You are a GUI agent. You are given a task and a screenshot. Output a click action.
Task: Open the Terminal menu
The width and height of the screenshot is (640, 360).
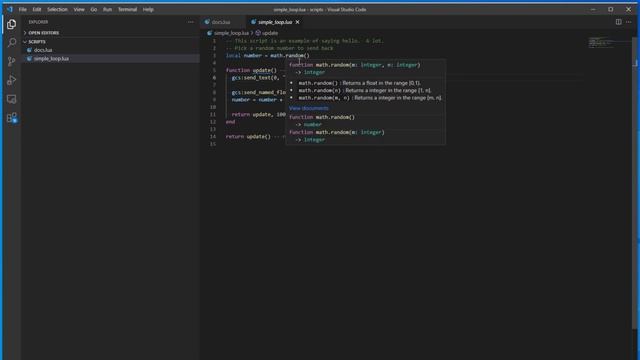(127, 9)
